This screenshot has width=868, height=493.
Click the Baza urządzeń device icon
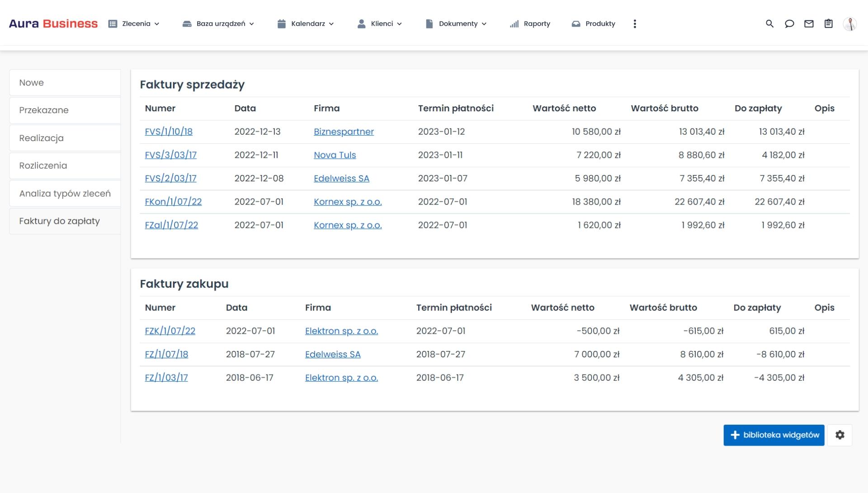click(187, 24)
